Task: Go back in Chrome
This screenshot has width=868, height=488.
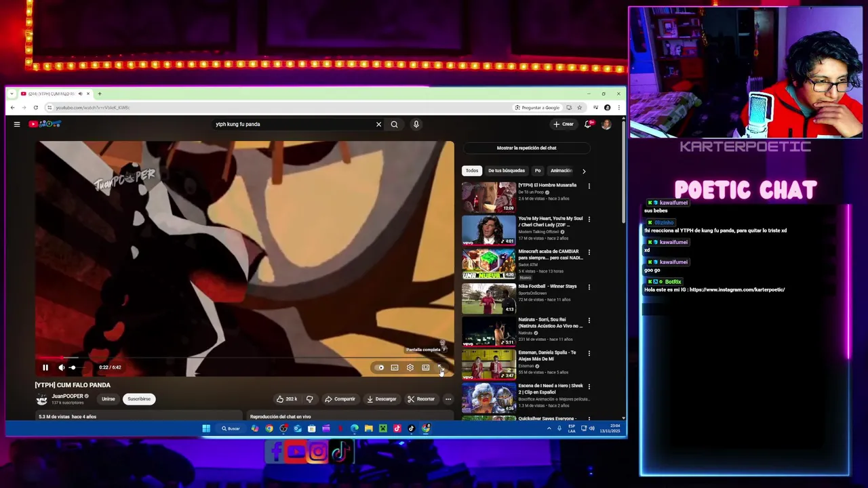Action: pos(12,108)
